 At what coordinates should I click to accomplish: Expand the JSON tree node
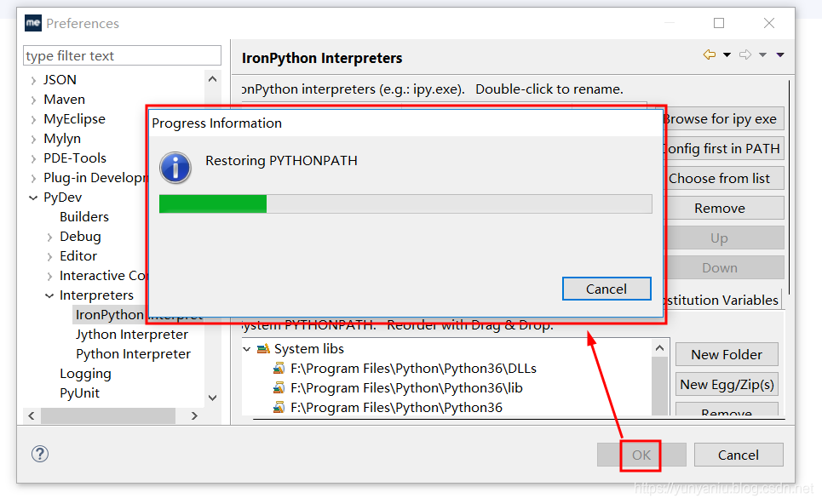tap(33, 80)
